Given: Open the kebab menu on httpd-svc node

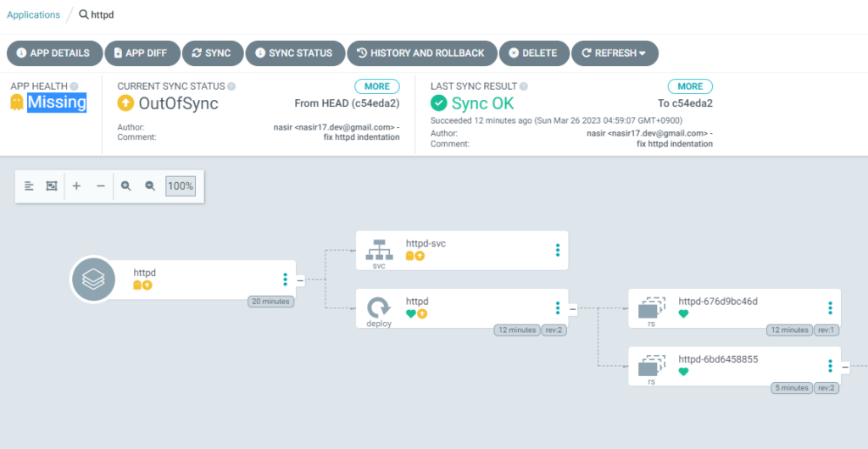Looking at the screenshot, I should pos(558,251).
